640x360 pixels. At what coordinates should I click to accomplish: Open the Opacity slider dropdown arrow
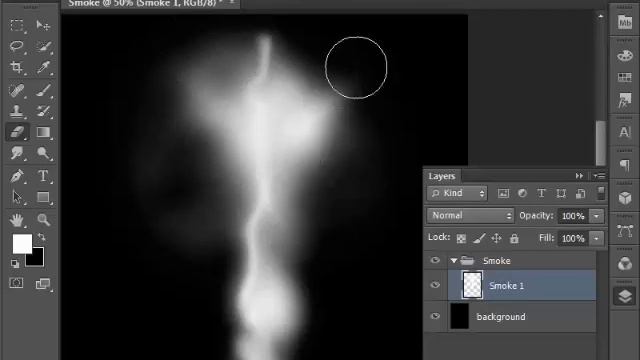tap(597, 216)
